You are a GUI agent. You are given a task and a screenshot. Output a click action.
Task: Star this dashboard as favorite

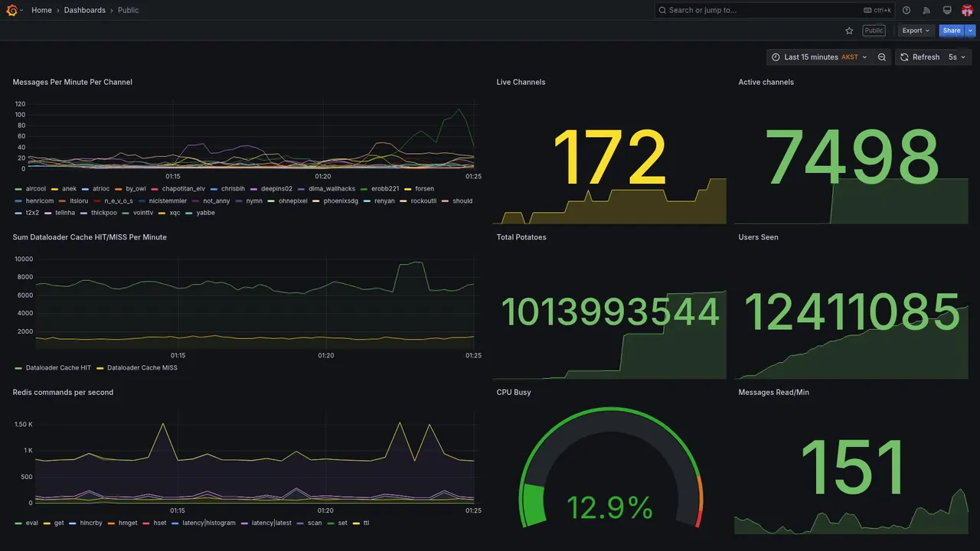tap(849, 31)
